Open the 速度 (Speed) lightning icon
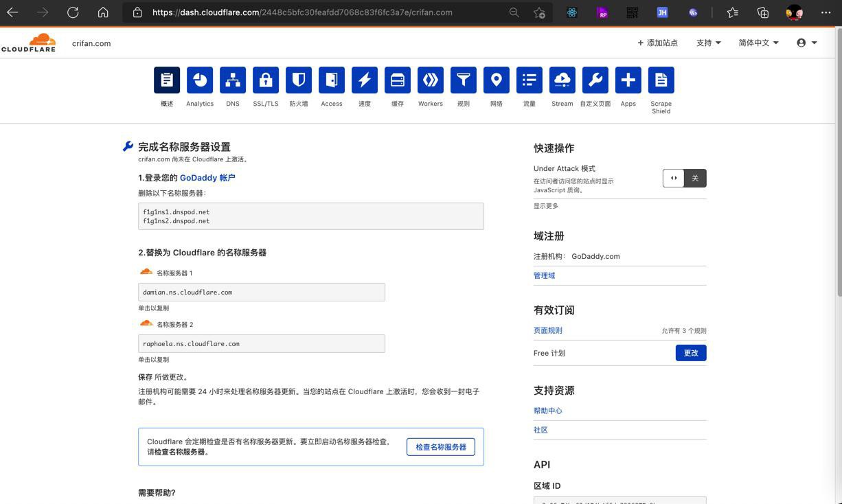The height and width of the screenshot is (504, 842). 365,80
